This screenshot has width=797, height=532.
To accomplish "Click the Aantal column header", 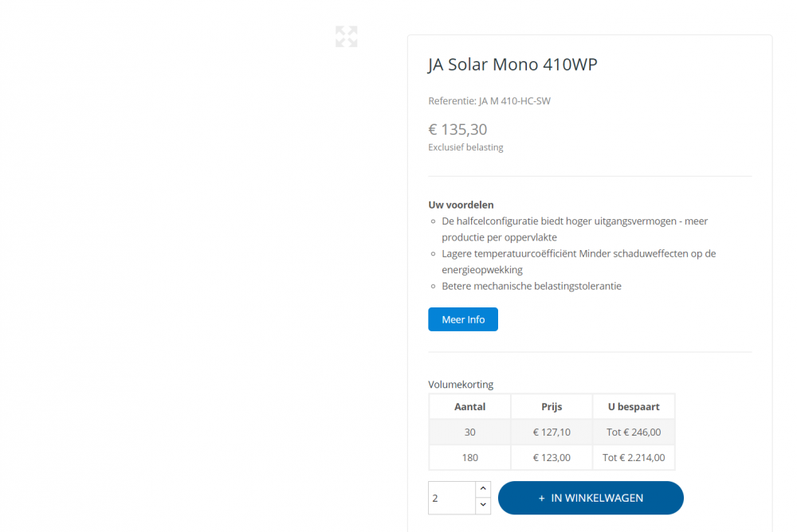I will coord(469,406).
